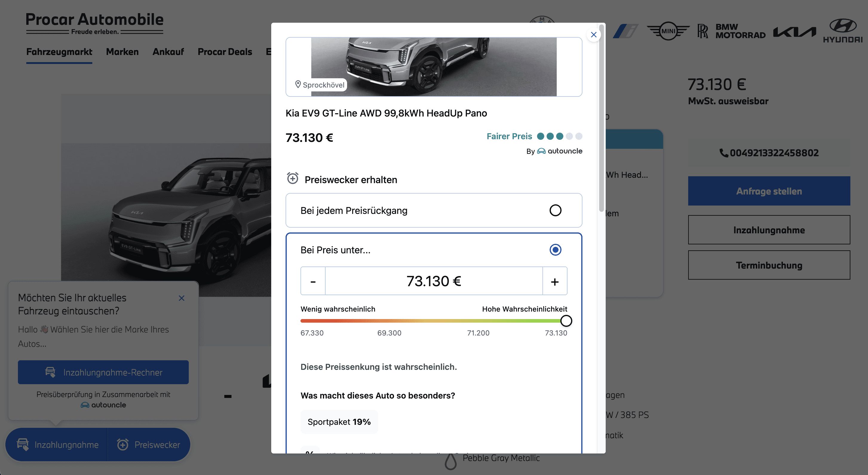Open the Fahrzeugmarkt navigation tab

point(59,52)
